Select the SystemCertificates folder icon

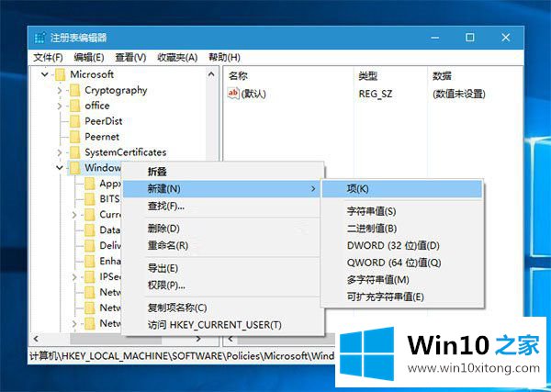[x=75, y=152]
